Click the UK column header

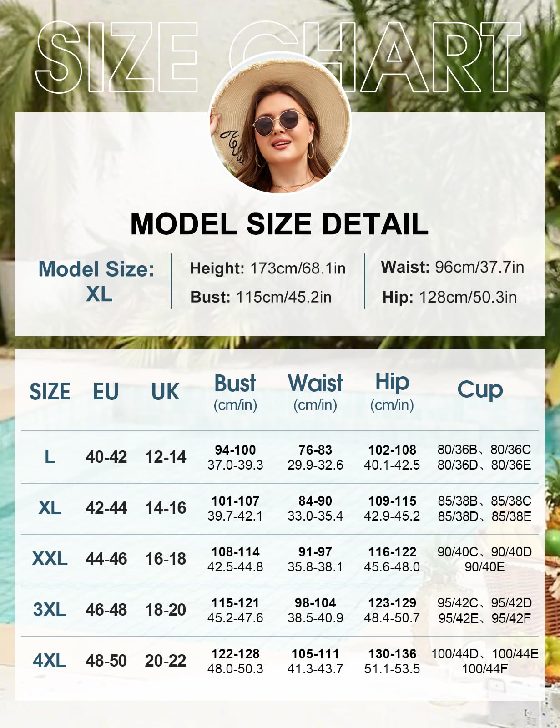pos(166,391)
